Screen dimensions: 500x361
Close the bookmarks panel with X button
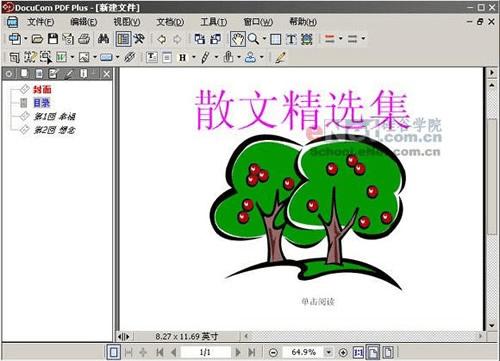(x=106, y=74)
